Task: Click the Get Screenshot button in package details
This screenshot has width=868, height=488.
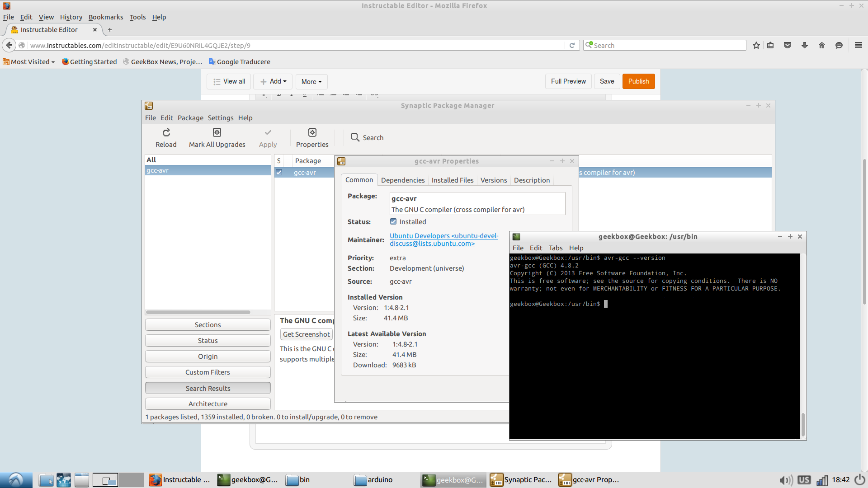Action: pos(307,334)
